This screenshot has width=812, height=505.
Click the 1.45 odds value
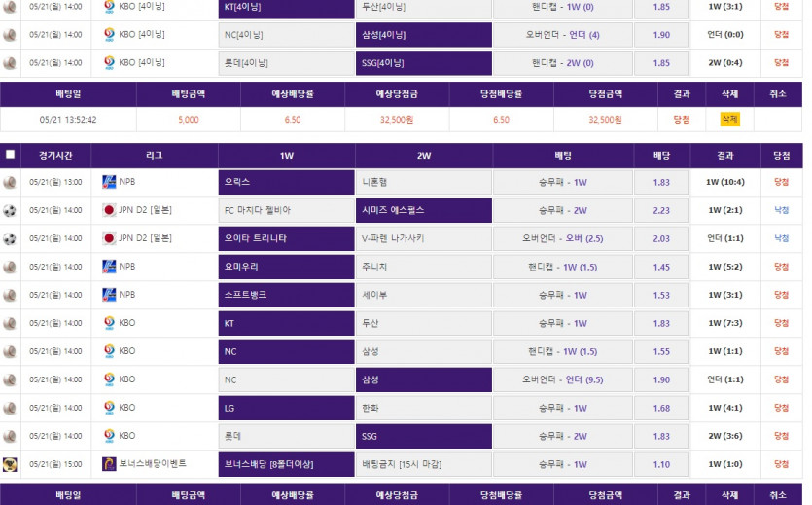coord(661,268)
